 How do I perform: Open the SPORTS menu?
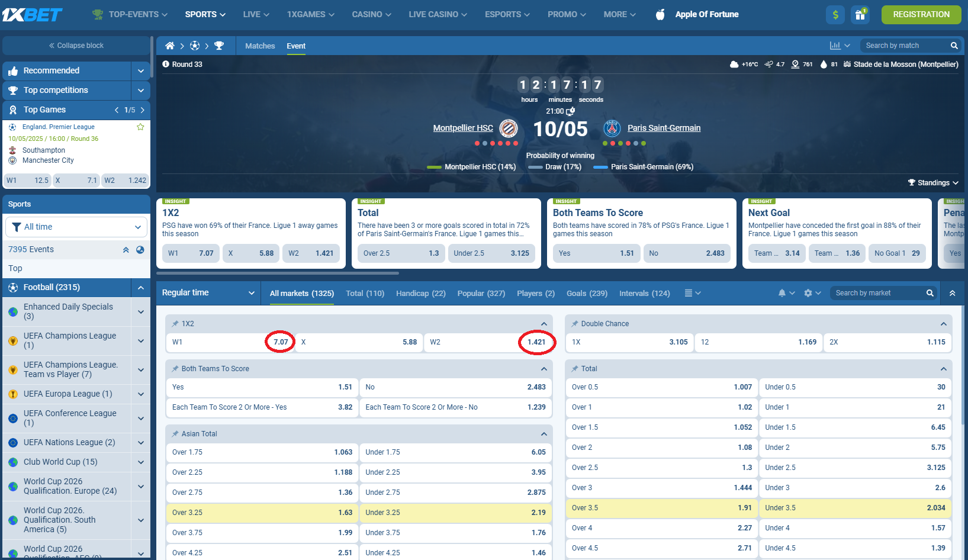[205, 14]
